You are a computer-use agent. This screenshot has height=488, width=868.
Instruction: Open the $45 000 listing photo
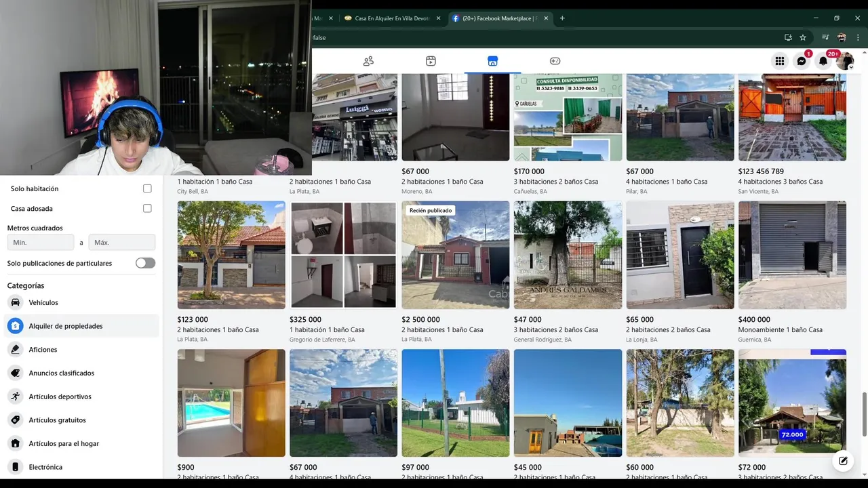(x=568, y=403)
